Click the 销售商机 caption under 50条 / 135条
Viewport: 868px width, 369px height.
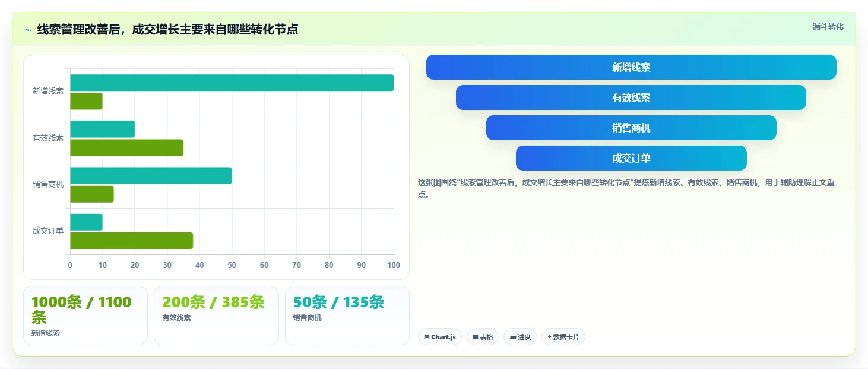click(307, 318)
